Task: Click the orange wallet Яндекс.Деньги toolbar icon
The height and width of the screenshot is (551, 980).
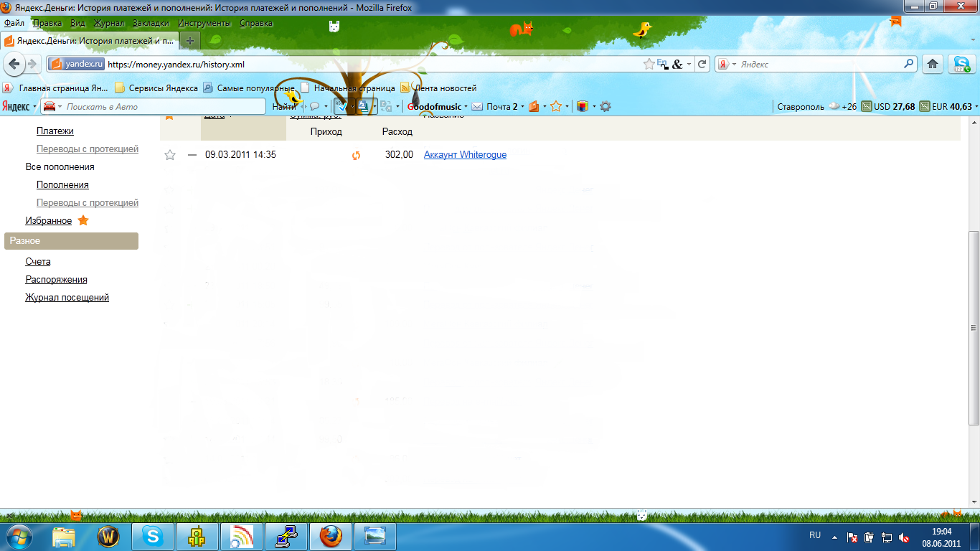Action: [x=533, y=107]
